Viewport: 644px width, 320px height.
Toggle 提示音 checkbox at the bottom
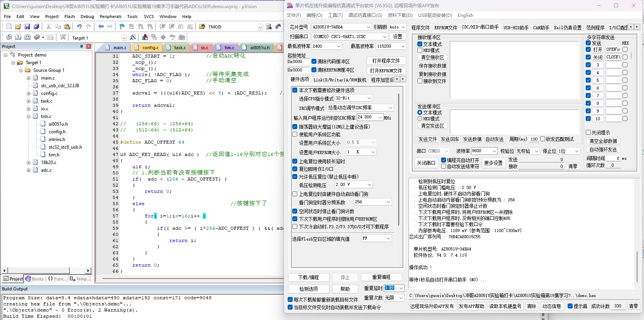coord(570,306)
